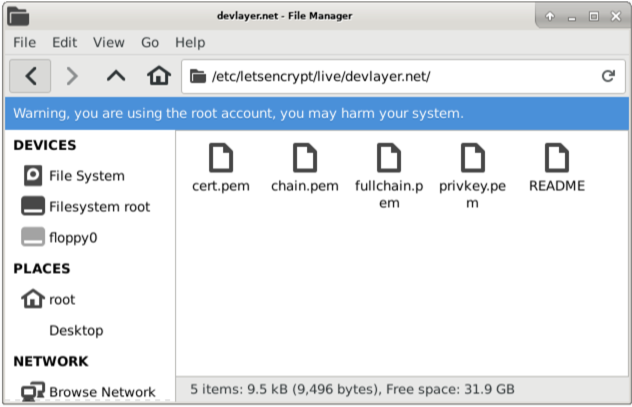Open the home folder toolbar icon
This screenshot has width=632, height=407.
click(159, 76)
